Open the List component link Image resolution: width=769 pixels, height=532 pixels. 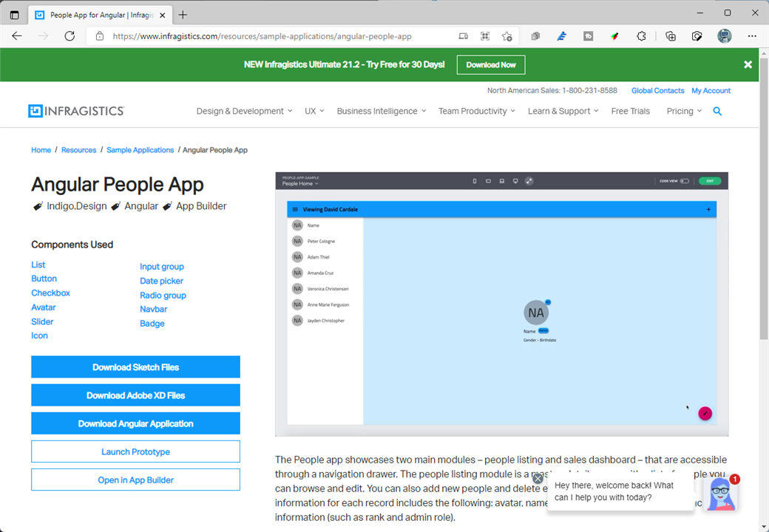click(x=38, y=265)
